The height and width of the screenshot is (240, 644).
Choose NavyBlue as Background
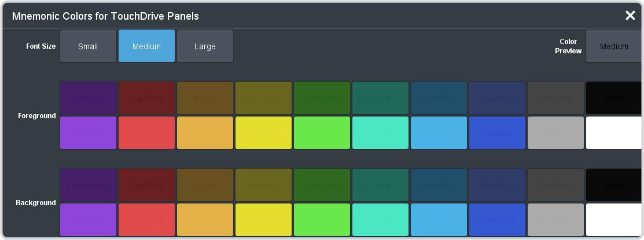(x=498, y=185)
